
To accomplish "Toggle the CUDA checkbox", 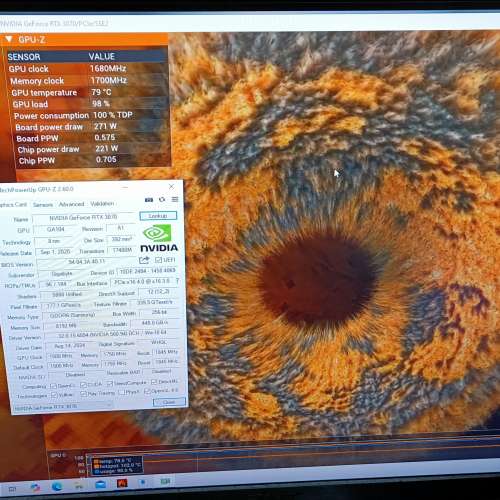I will 83,385.
